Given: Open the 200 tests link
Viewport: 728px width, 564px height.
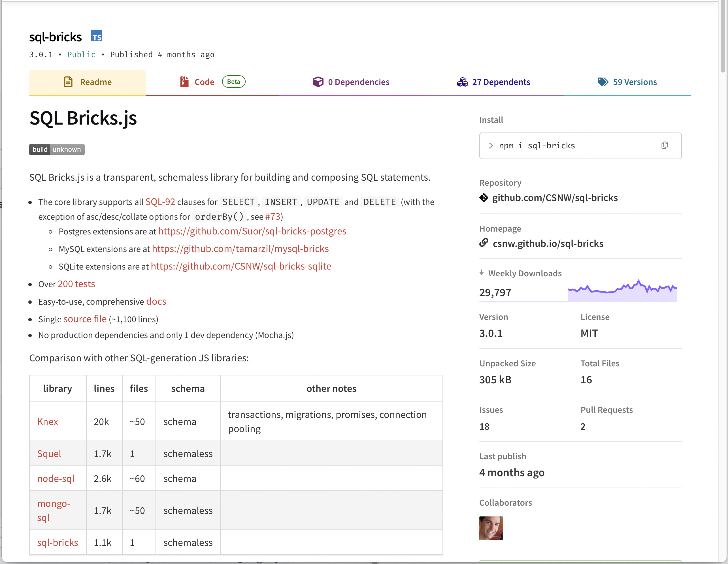Looking at the screenshot, I should point(76,284).
